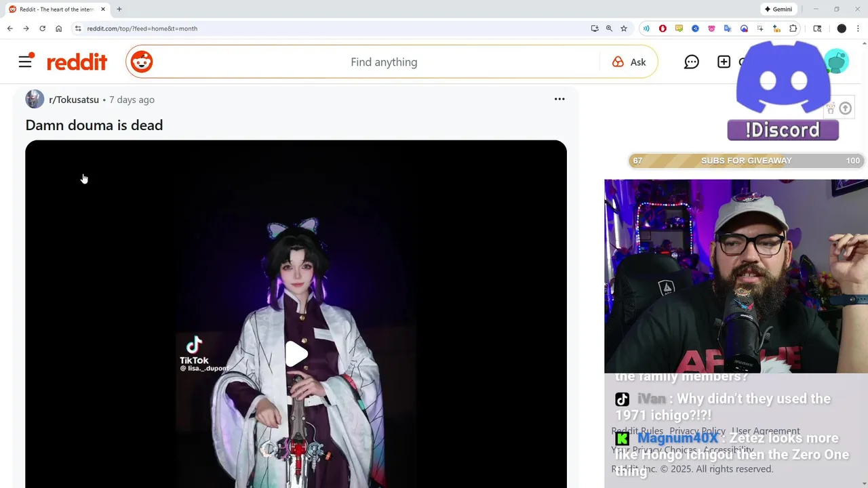Click the Snoo icon in search bar
This screenshot has height=488, width=868.
point(142,62)
